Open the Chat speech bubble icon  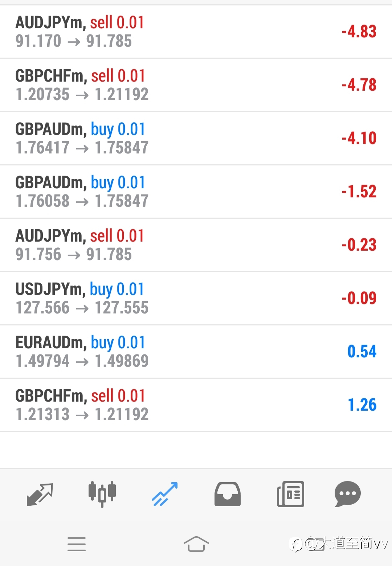348,494
